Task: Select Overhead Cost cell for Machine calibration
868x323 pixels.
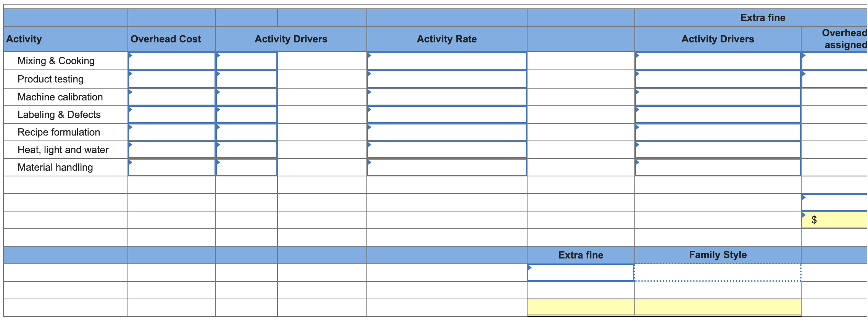Action: coord(172,97)
